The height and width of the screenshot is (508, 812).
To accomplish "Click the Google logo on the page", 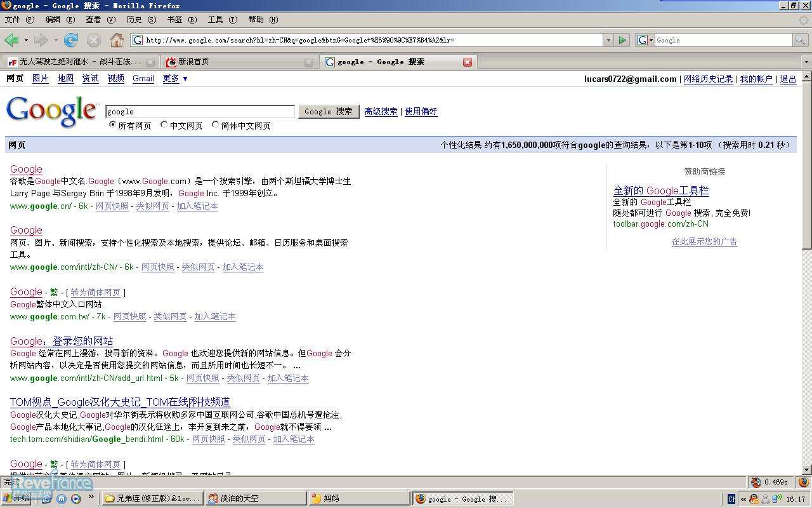I will click(x=53, y=112).
